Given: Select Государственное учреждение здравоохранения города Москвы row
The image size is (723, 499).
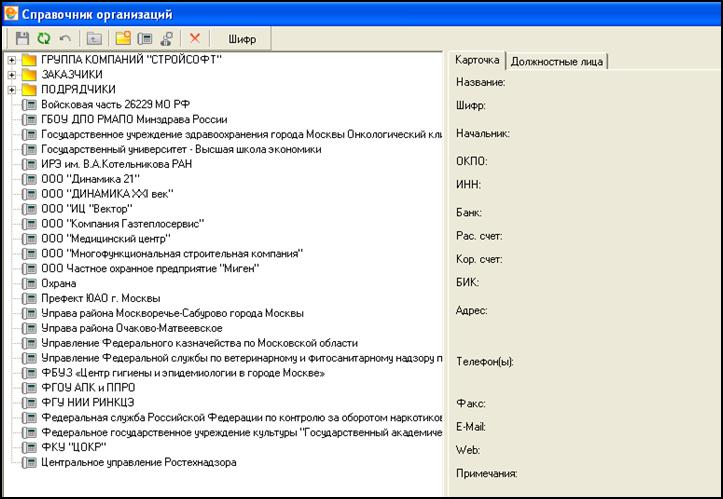Looking at the screenshot, I should point(241,134).
